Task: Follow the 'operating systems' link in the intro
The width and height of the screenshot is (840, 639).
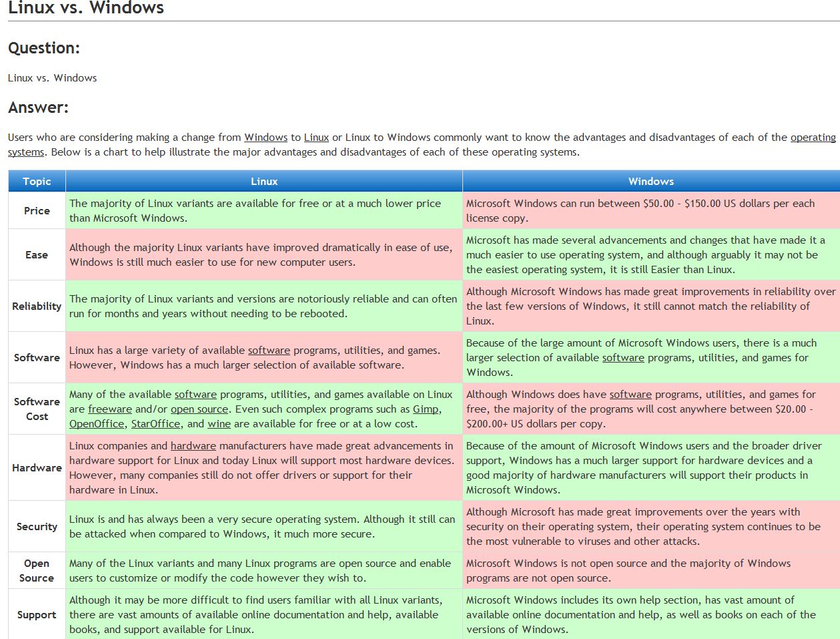Action: click(x=813, y=138)
